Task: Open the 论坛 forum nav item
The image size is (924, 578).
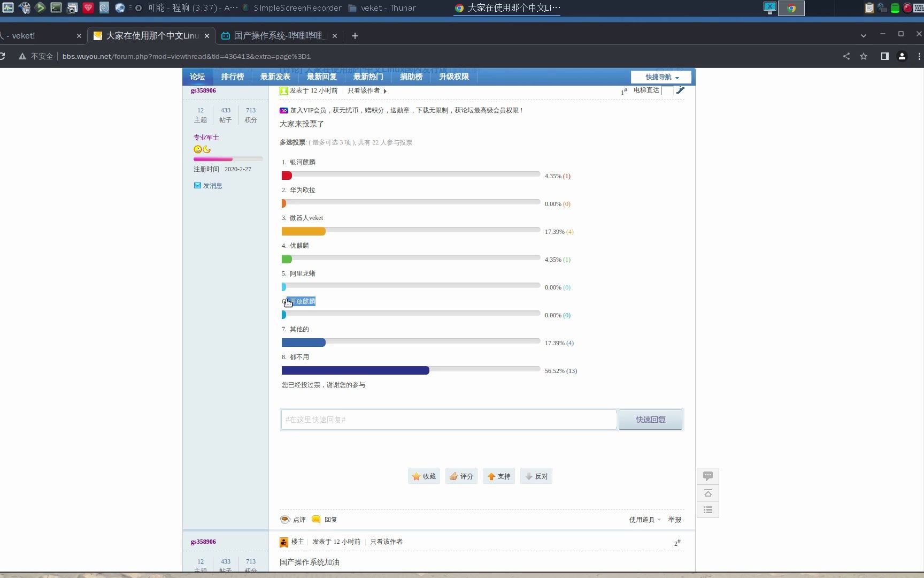Action: click(x=197, y=77)
